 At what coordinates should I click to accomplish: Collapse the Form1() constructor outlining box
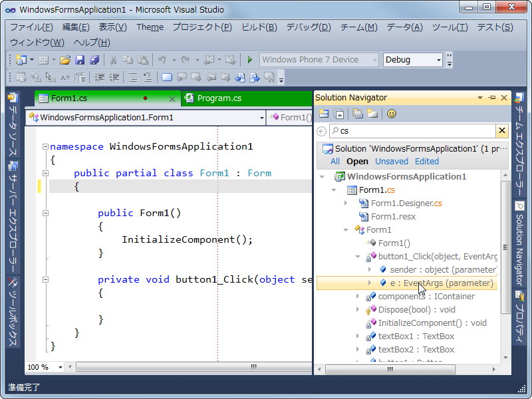(45, 213)
